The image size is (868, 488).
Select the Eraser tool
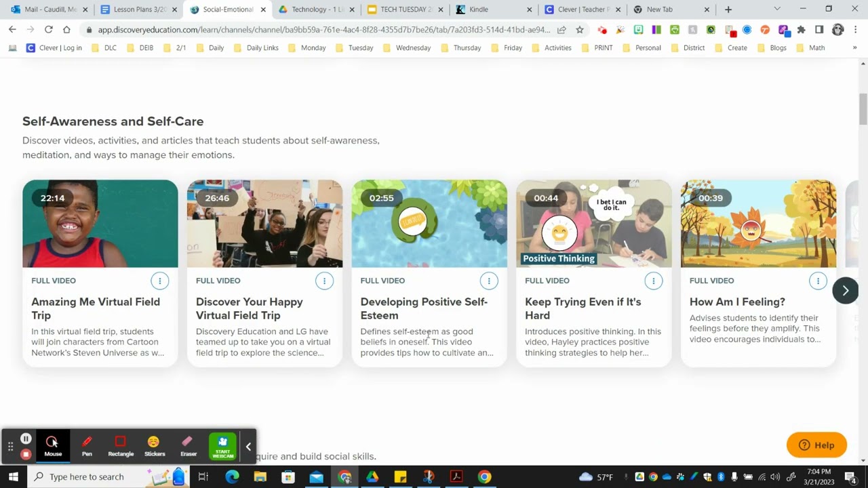click(x=189, y=446)
